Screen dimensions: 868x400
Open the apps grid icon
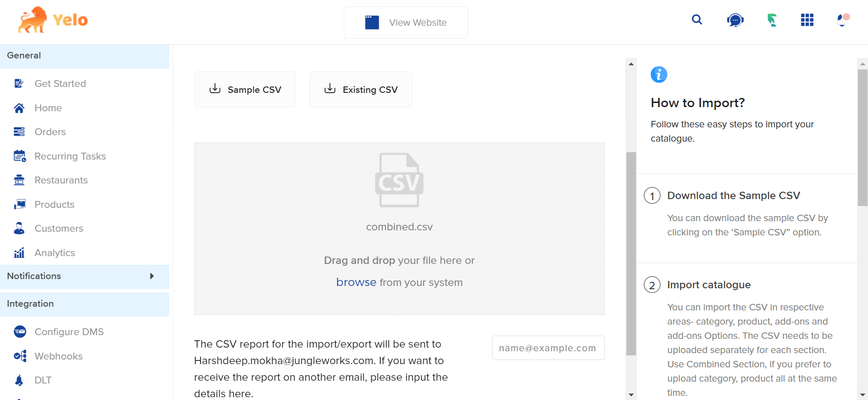tap(807, 20)
